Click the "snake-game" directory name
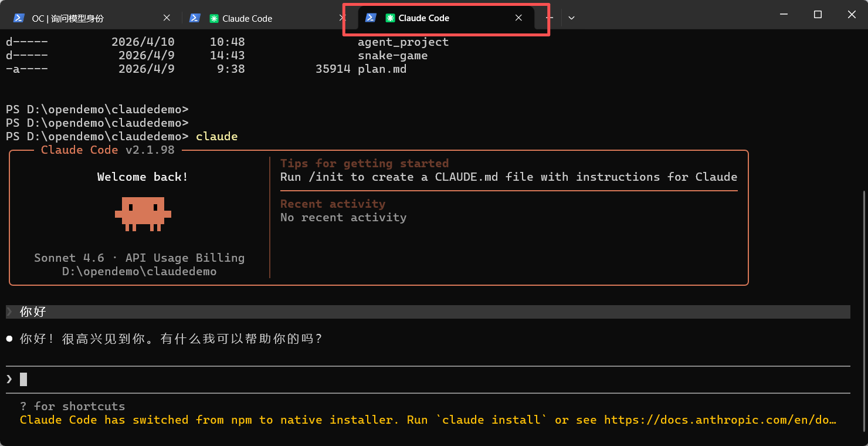 (393, 56)
